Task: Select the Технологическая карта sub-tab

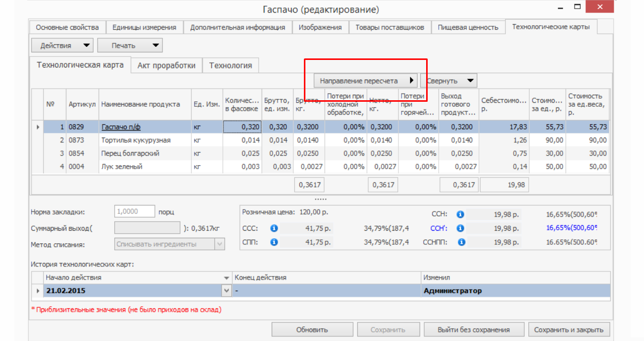Action: point(80,65)
